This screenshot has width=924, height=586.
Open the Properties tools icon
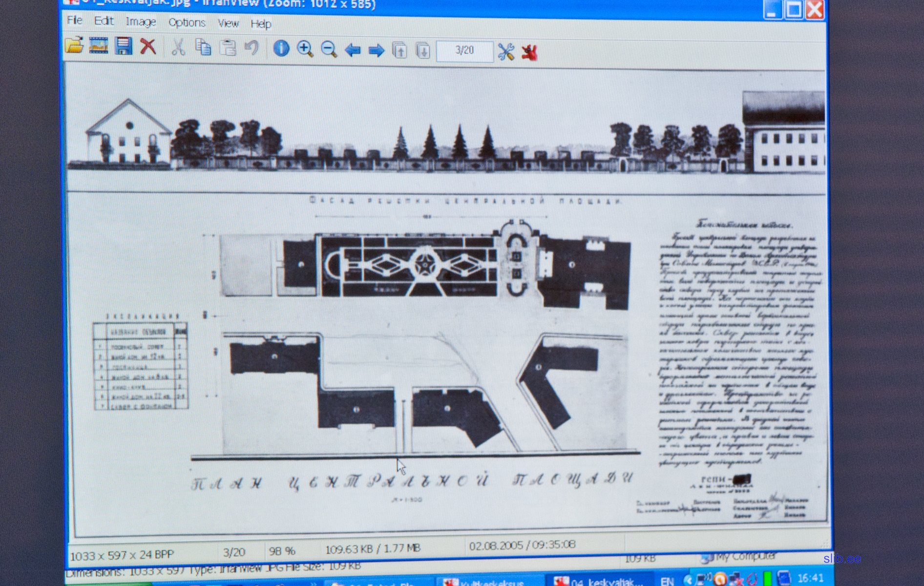pos(506,52)
